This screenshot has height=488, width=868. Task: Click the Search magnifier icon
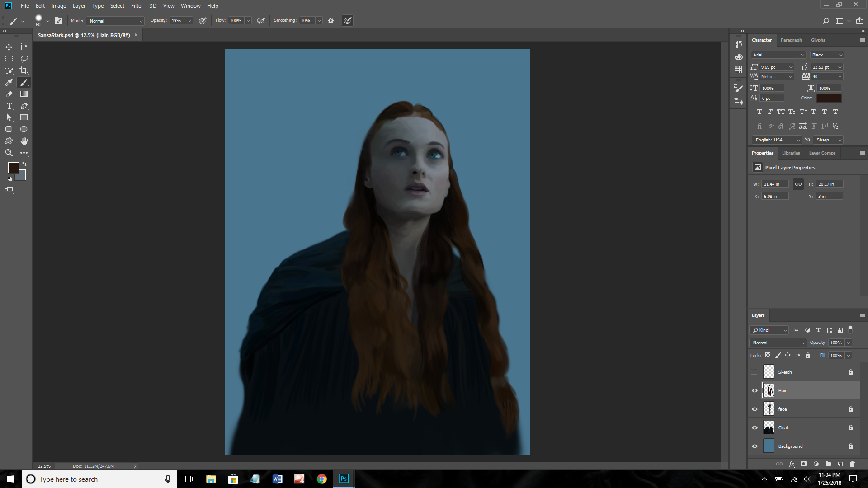click(826, 21)
